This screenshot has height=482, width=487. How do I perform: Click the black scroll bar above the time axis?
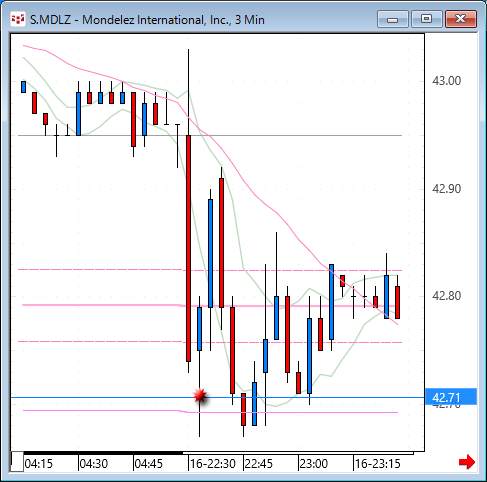[103, 453]
